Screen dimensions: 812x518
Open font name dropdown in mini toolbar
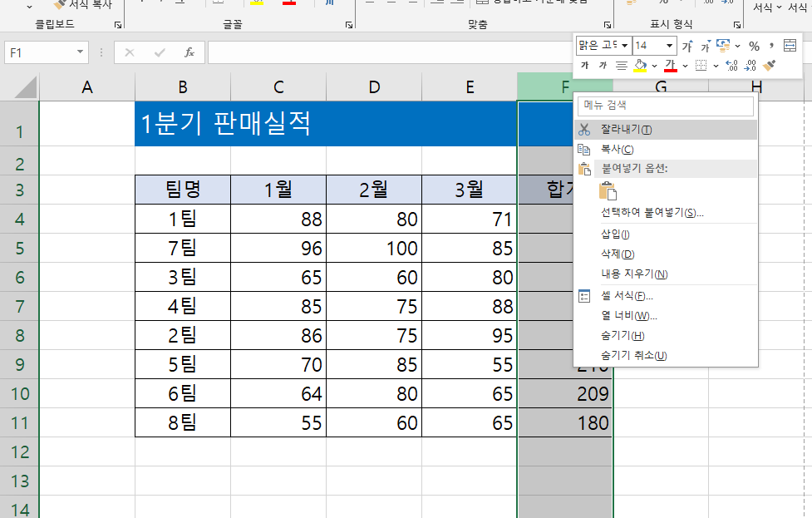click(624, 46)
